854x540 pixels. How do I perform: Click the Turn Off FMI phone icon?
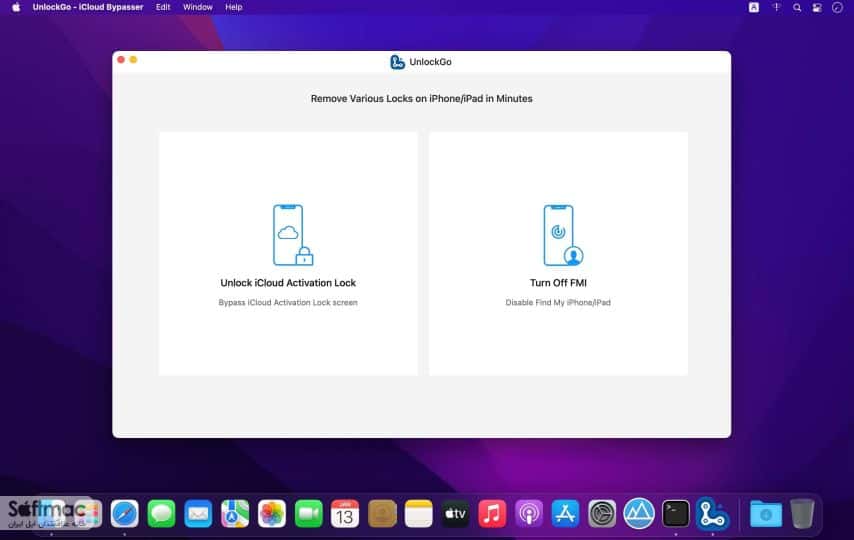tap(563, 235)
